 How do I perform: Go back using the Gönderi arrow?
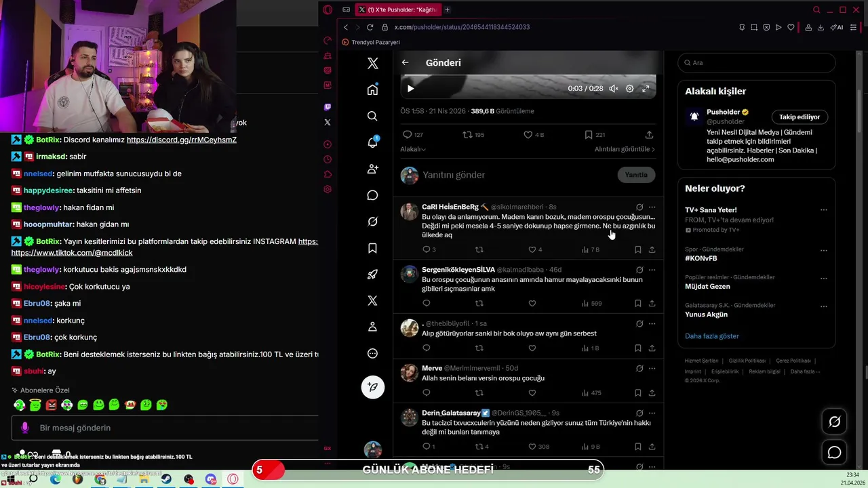click(x=405, y=62)
